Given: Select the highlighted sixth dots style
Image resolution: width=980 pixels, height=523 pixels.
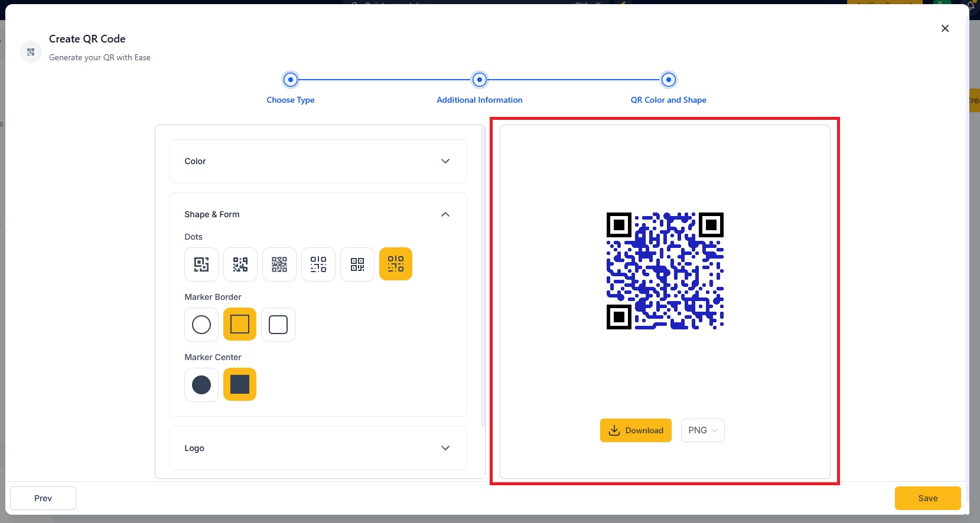Looking at the screenshot, I should click(396, 264).
